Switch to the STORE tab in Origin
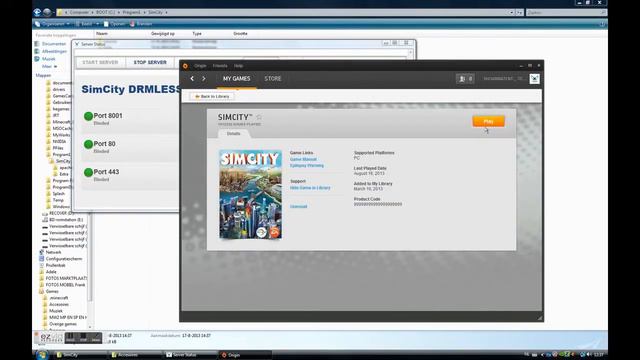The height and width of the screenshot is (360, 640). [x=273, y=78]
